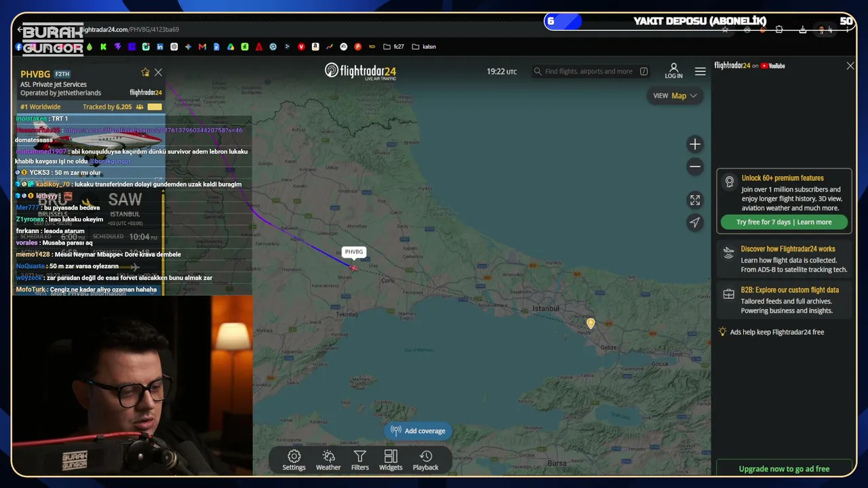
Task: Open the fc27 bookmarks folder
Action: pyautogui.click(x=393, y=47)
